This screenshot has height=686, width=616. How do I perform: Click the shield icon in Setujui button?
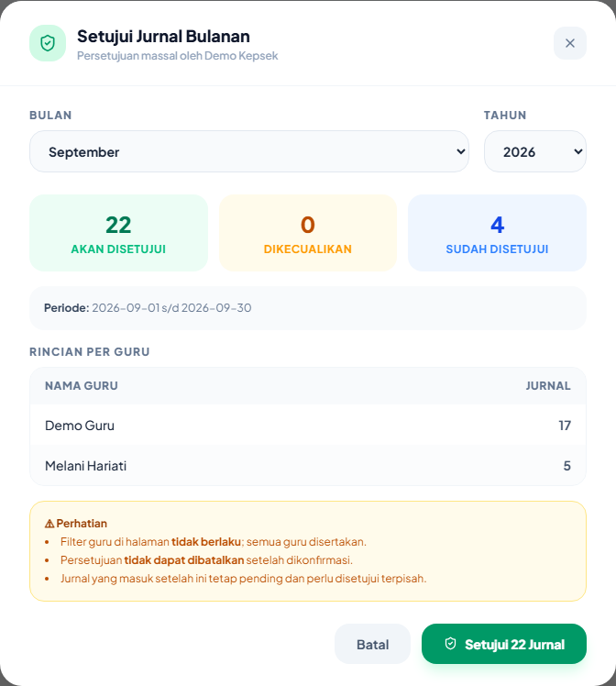pyautogui.click(x=450, y=644)
